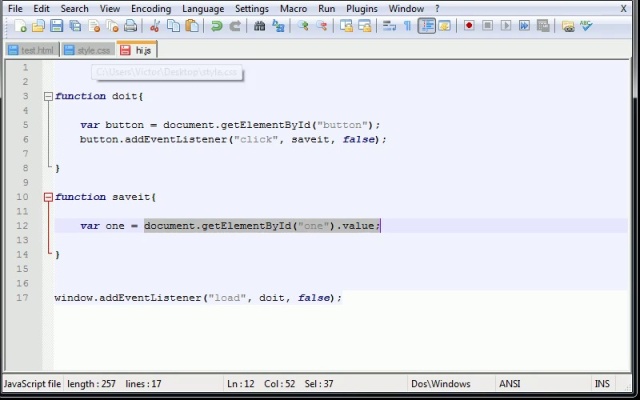Open the Window menu
640x400 pixels.
(x=406, y=9)
